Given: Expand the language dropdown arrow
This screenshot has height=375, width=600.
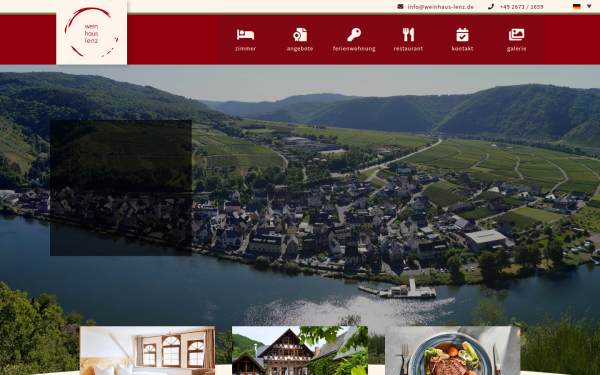Looking at the screenshot, I should (589, 7).
